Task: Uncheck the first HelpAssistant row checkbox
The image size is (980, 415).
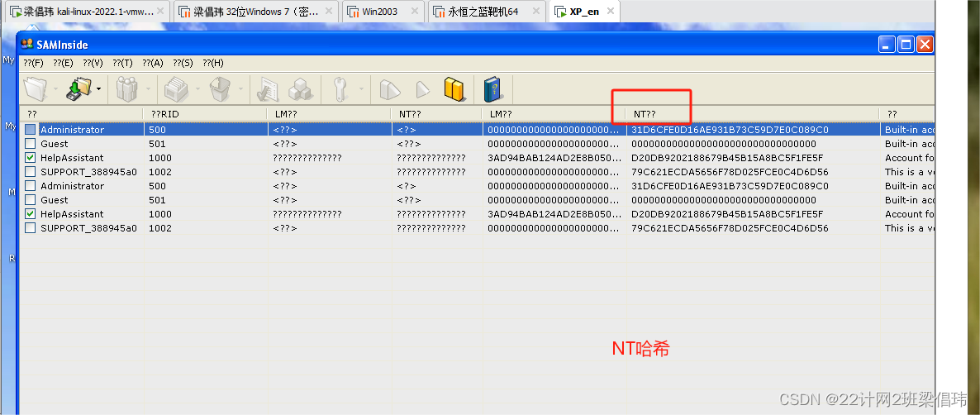Action: (31, 158)
